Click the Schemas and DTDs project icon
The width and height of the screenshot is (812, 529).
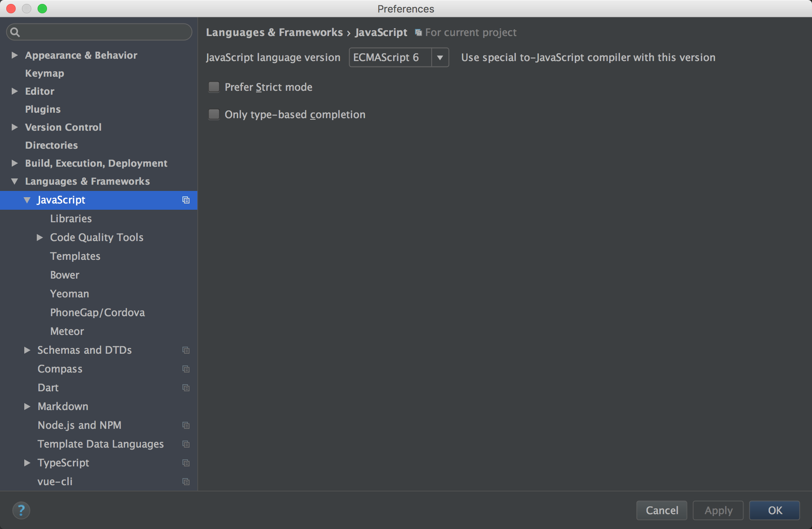tap(185, 350)
